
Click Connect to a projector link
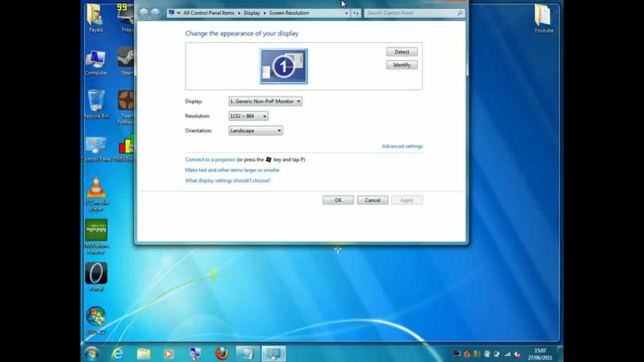(x=210, y=159)
